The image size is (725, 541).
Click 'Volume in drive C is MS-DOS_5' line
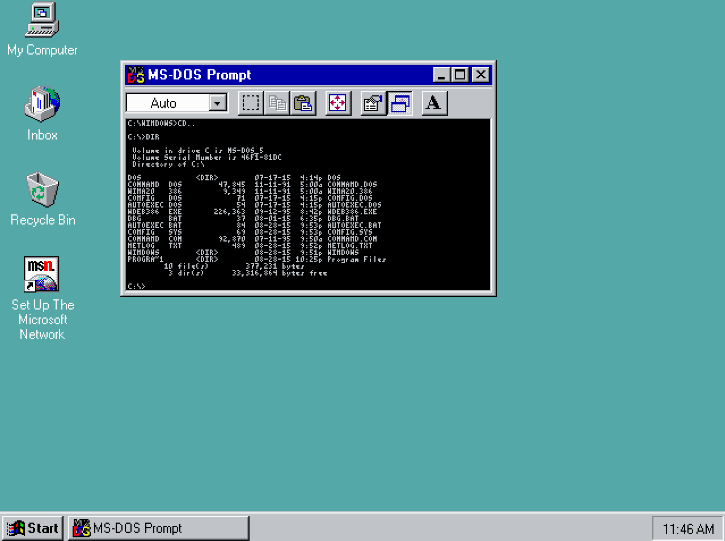point(198,150)
